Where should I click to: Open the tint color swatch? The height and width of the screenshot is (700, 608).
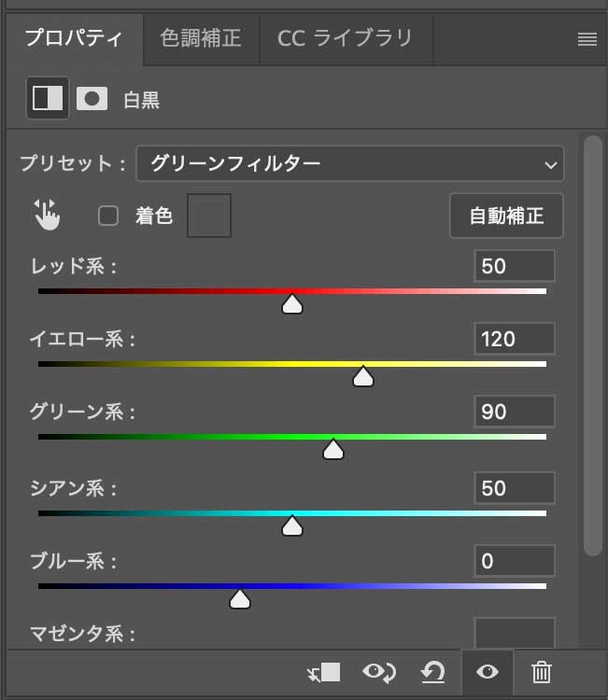tap(209, 216)
